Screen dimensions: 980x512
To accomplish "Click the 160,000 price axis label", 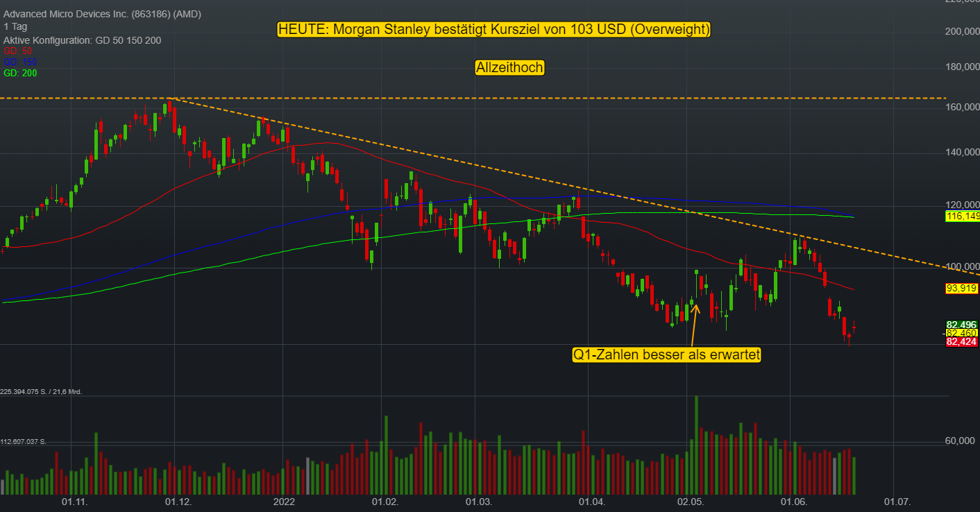I will pyautogui.click(x=963, y=108).
